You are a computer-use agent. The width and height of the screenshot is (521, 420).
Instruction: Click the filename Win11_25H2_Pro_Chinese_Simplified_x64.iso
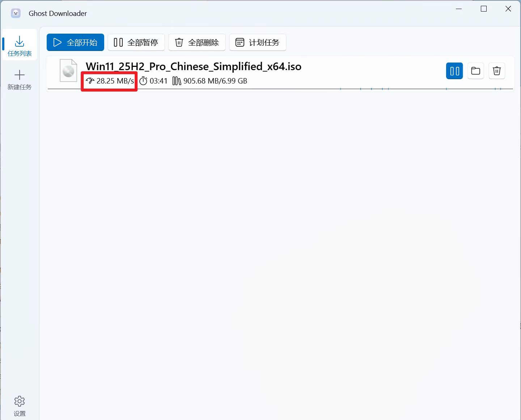193,67
